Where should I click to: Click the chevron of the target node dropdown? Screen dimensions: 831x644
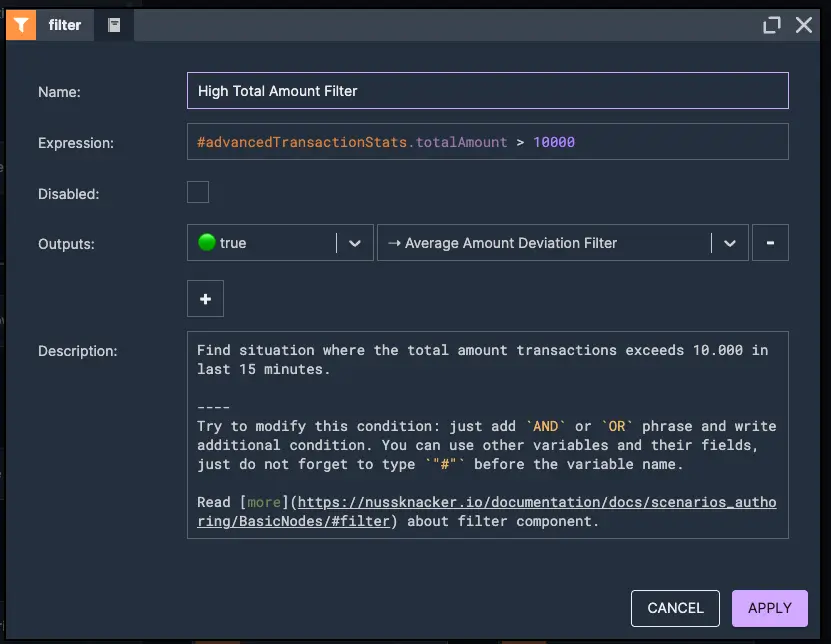point(730,243)
